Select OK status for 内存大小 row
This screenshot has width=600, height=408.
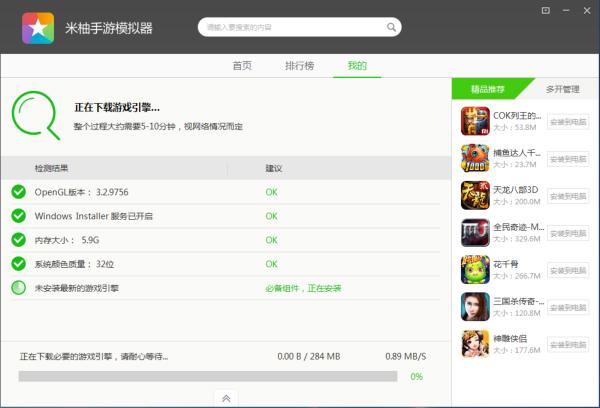(x=271, y=240)
